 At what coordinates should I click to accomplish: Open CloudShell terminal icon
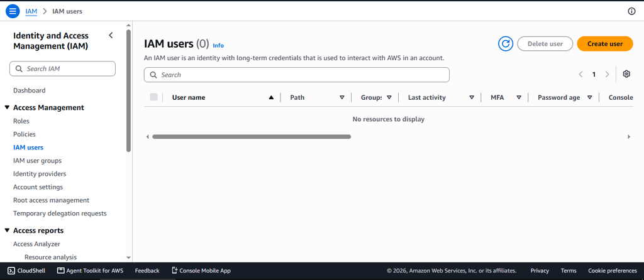[x=11, y=271]
